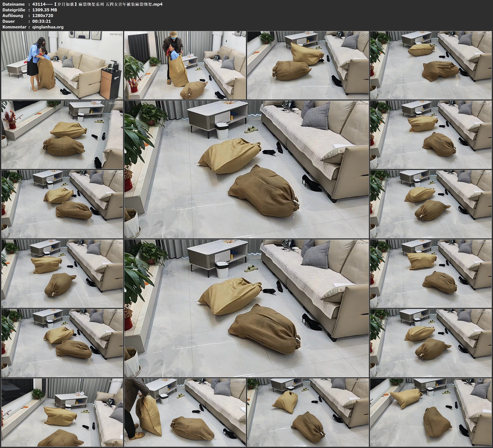Click the thumbnail timestamped 00:01:45

[62, 65]
